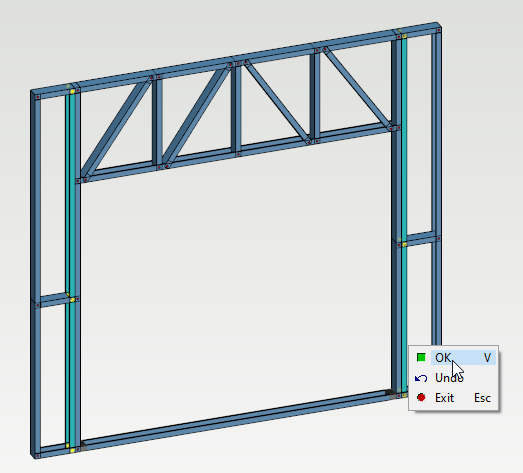
Task: Select the left short horizontal nogging
Action: point(53,300)
